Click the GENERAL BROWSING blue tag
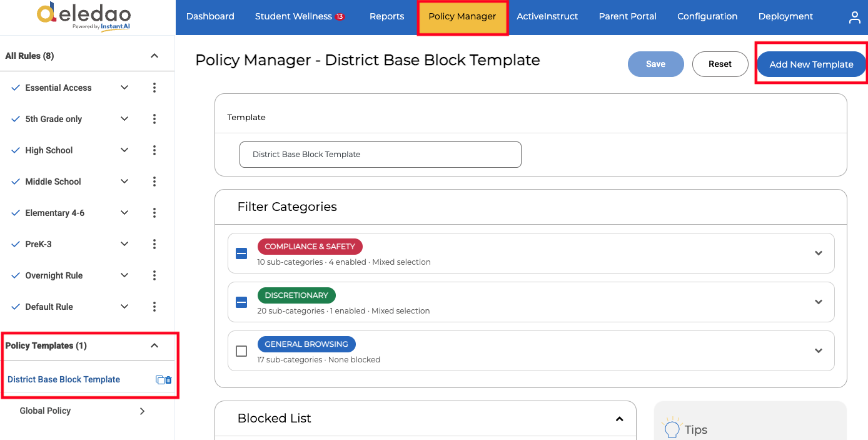This screenshot has width=868, height=440. coord(306,344)
